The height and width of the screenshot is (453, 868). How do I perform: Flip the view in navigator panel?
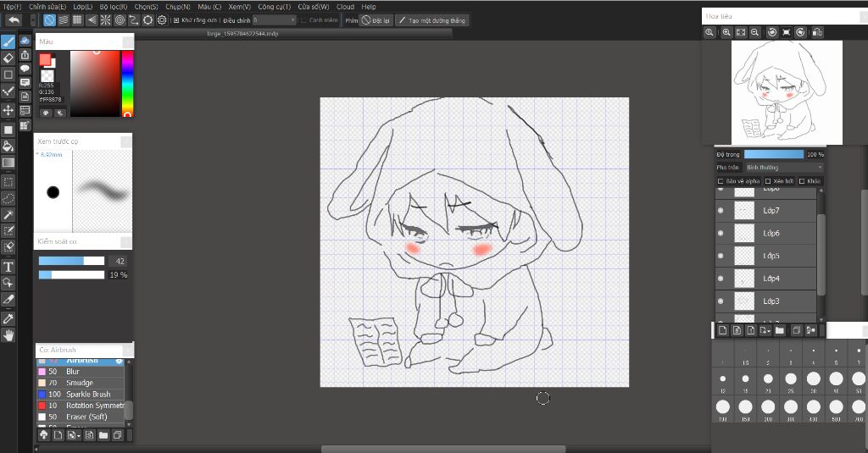tap(817, 33)
